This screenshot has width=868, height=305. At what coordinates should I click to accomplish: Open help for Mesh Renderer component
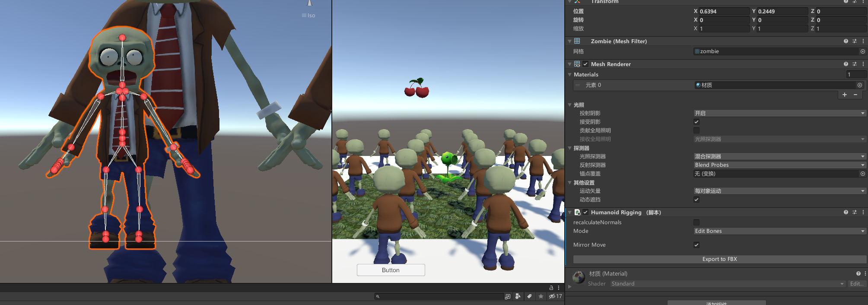tap(846, 64)
